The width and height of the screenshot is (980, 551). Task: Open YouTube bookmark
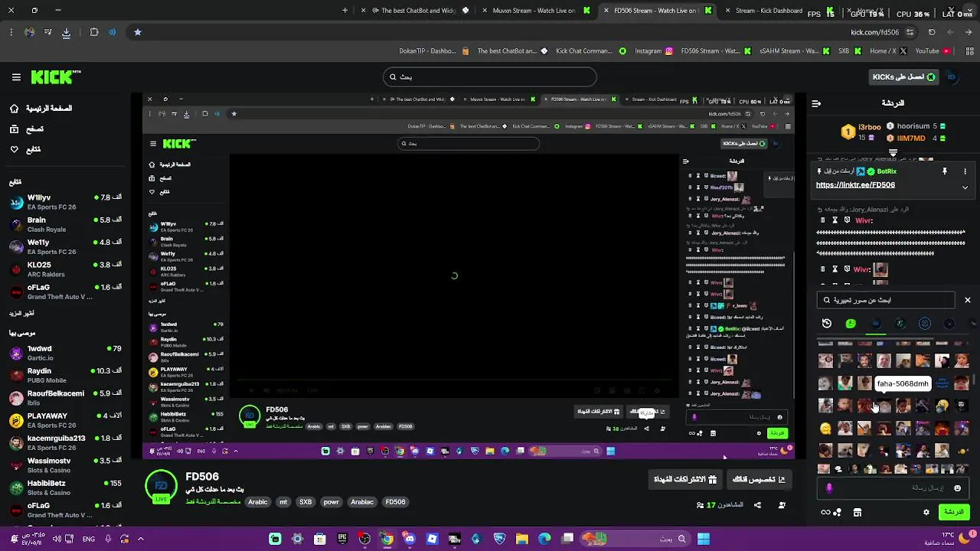[933, 51]
